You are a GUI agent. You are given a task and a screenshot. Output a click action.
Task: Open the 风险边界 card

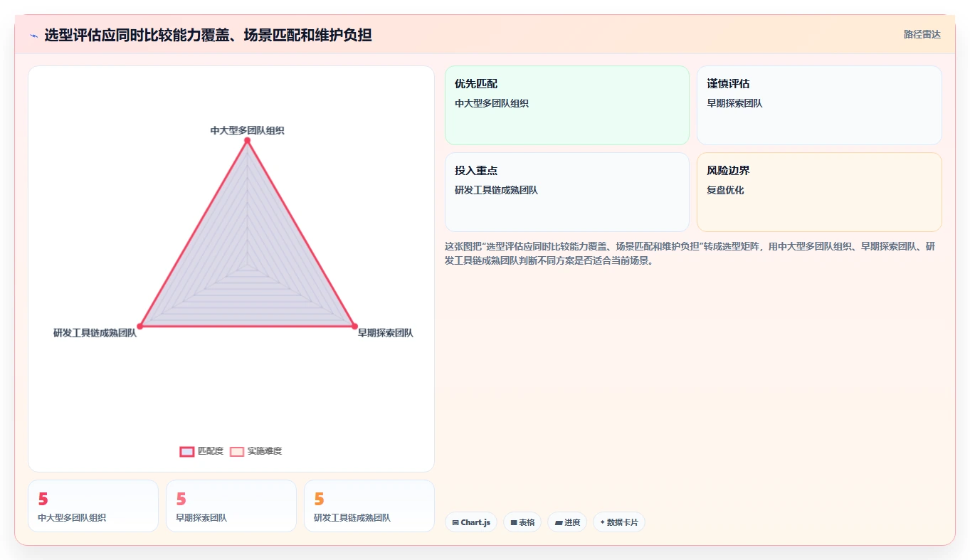[819, 192]
